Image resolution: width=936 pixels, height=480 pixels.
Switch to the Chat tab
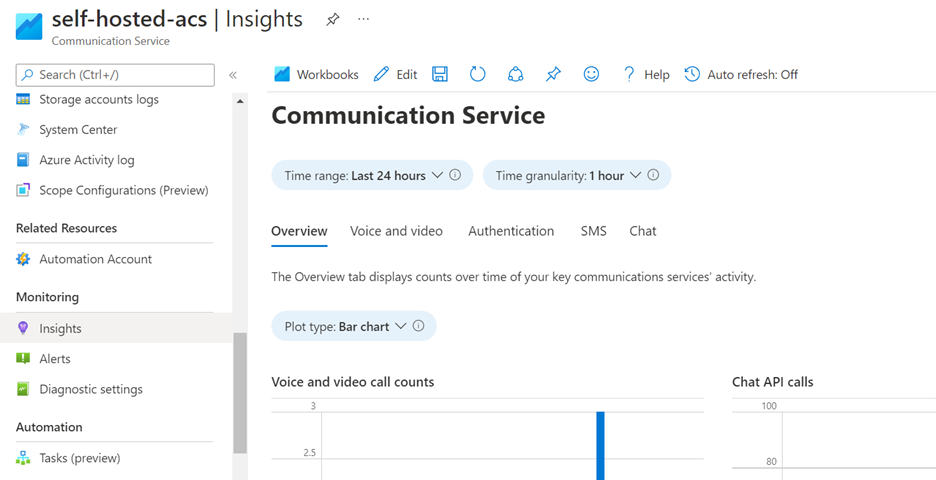(x=643, y=231)
